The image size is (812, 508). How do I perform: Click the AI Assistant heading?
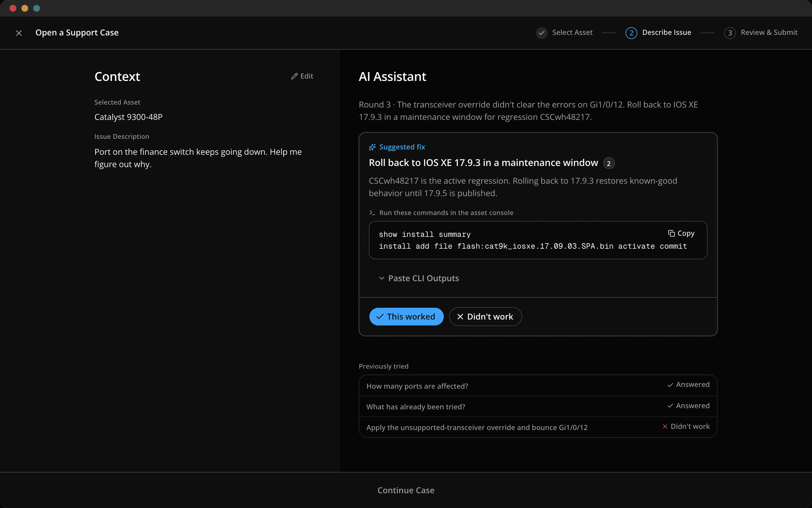[x=392, y=76]
